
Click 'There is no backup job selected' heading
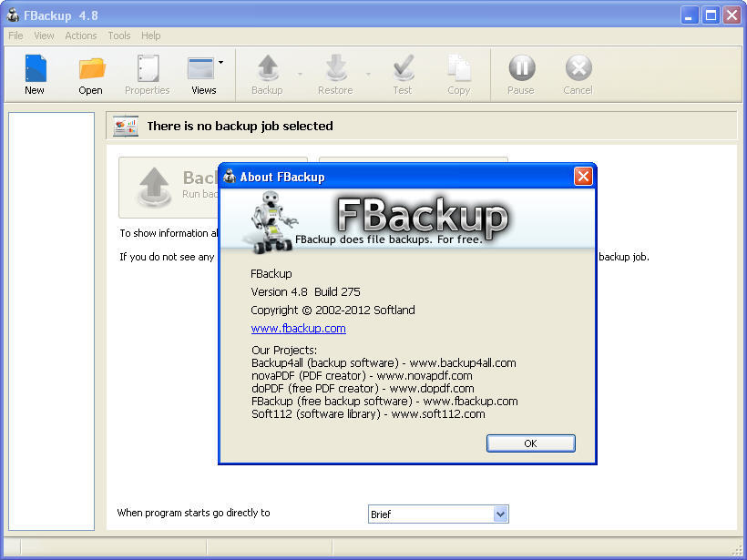[x=240, y=127]
